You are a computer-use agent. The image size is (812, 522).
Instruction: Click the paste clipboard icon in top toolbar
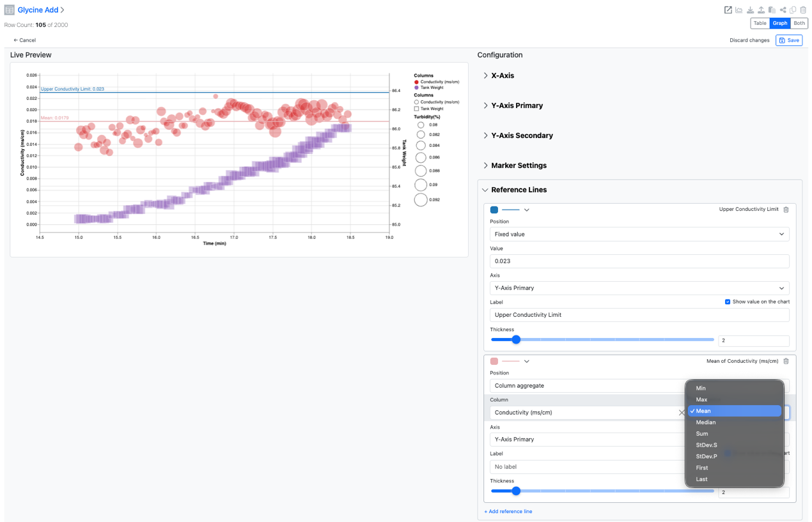[772, 10]
